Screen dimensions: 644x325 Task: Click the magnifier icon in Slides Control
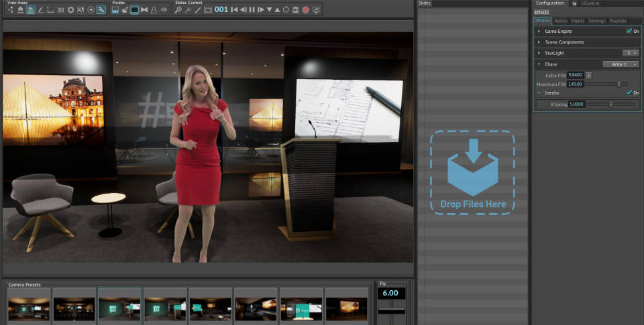tap(178, 10)
